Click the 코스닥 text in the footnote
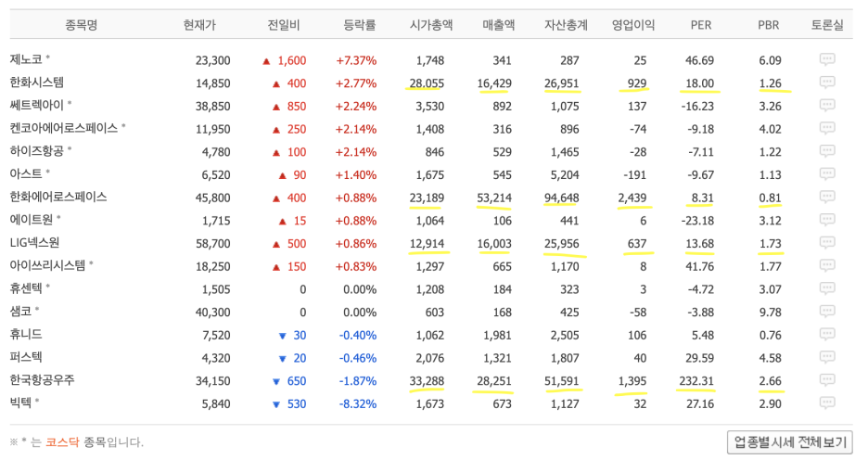Image resolution: width=868 pixels, height=460 pixels. pos(62,442)
